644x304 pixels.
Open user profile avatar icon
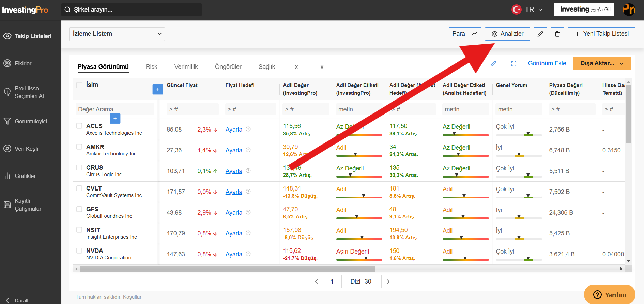tap(629, 10)
